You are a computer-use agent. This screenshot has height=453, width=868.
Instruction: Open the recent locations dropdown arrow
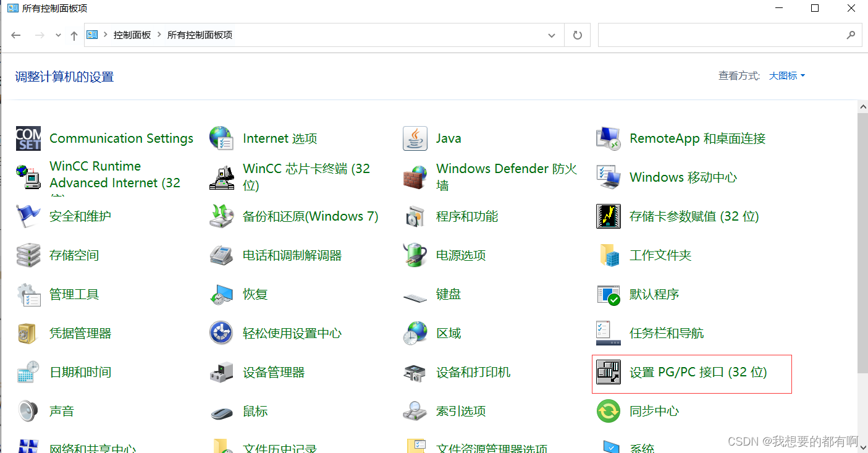coord(59,35)
